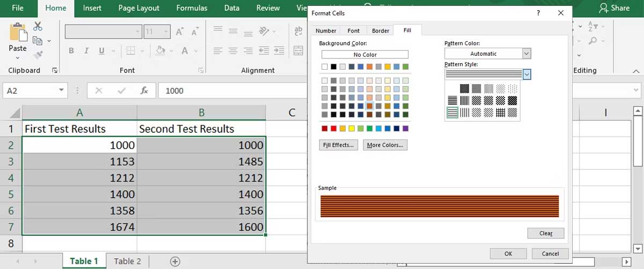This screenshot has height=269, width=644.
Task: Select column C header
Action: (x=292, y=113)
